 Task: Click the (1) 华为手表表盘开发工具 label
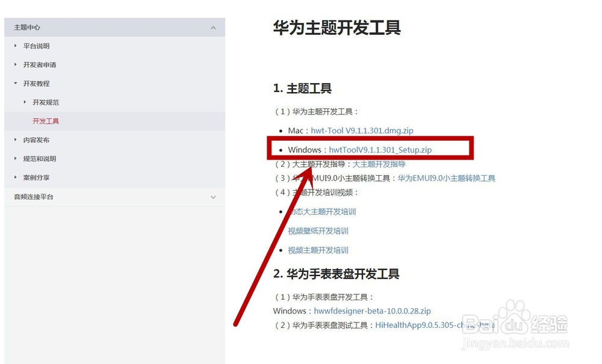(x=324, y=297)
